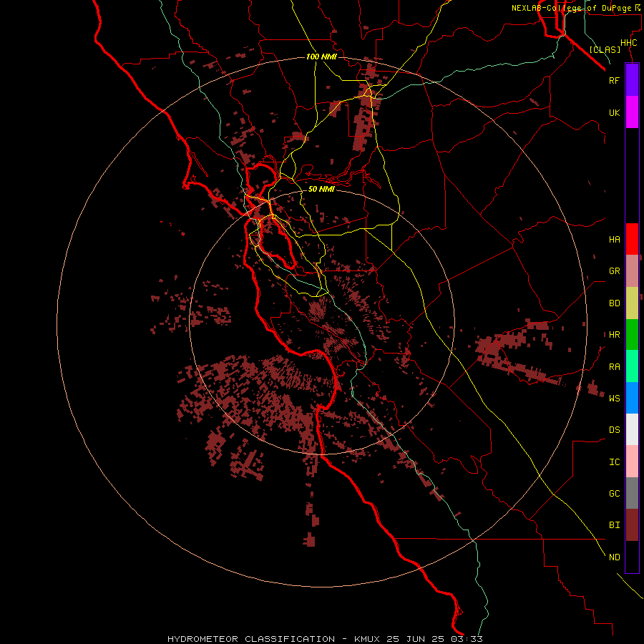The height and width of the screenshot is (644, 644).
Task: Click the 'RF' legend label
Action: coord(614,80)
